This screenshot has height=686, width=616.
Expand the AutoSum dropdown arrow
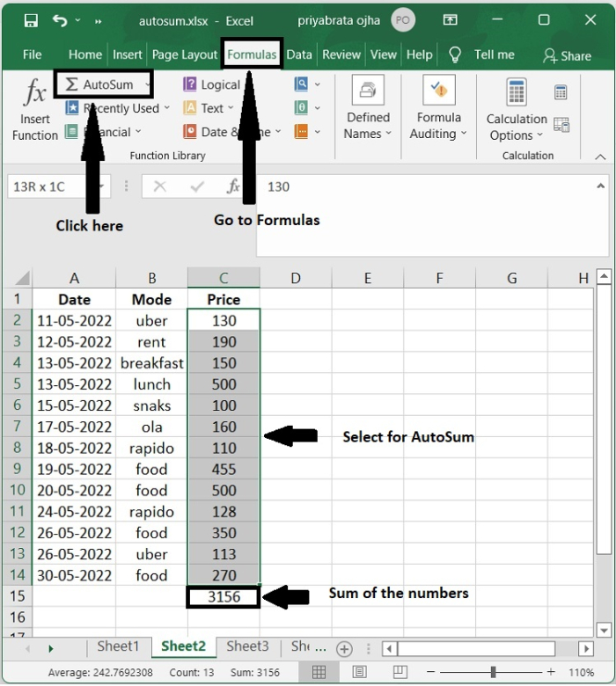pos(148,84)
